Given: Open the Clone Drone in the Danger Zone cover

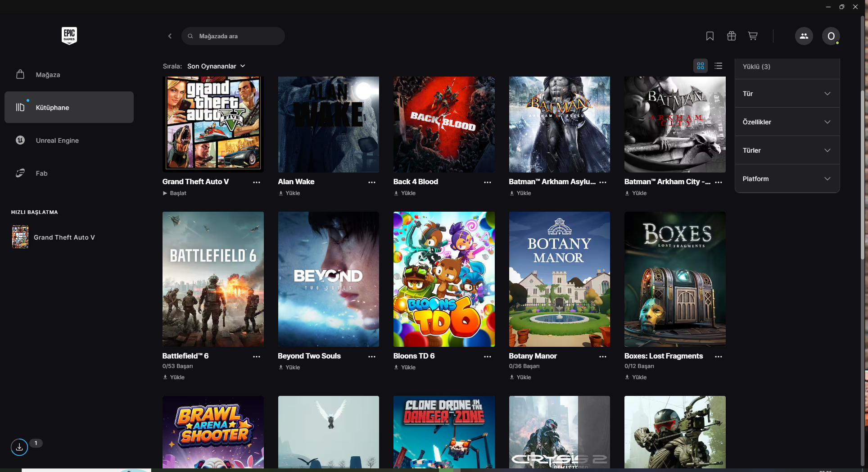Looking at the screenshot, I should pyautogui.click(x=444, y=432).
